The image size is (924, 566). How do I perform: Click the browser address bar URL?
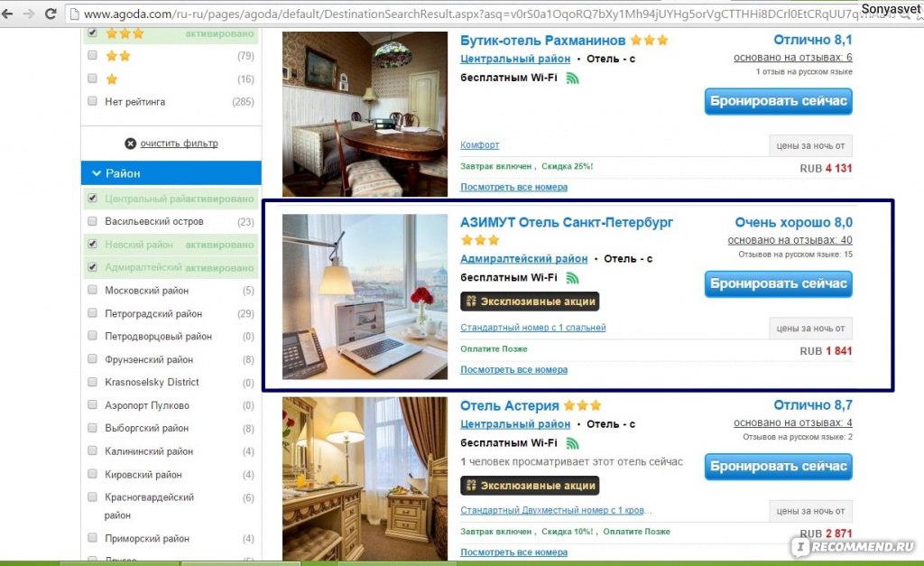459,13
